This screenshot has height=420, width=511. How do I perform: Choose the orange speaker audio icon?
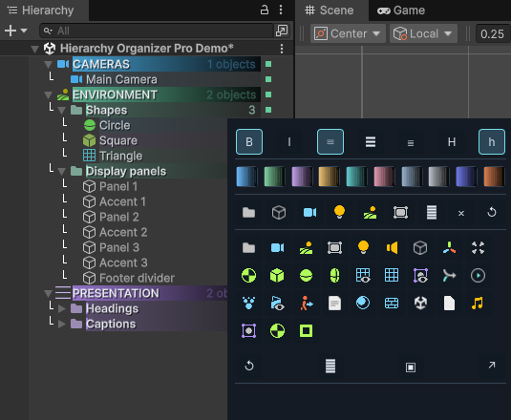tap(392, 248)
